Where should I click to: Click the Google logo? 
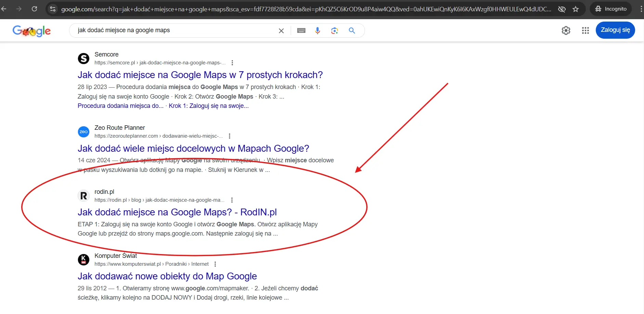(x=31, y=31)
